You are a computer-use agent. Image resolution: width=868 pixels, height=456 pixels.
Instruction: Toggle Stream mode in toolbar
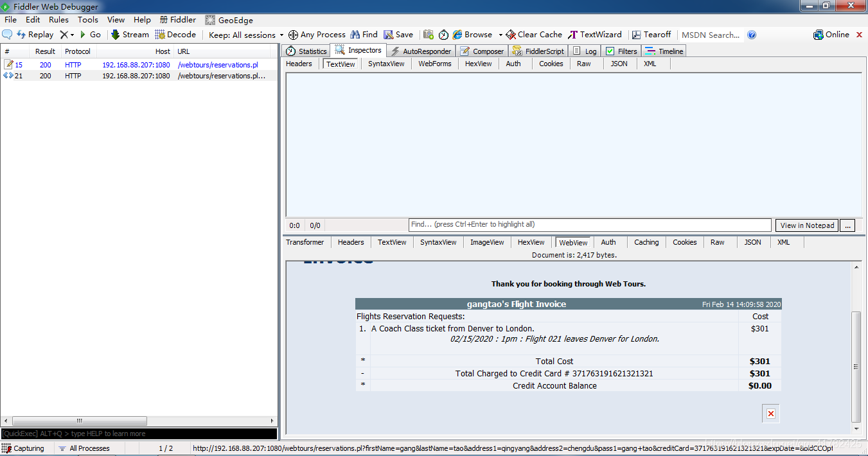(x=130, y=35)
